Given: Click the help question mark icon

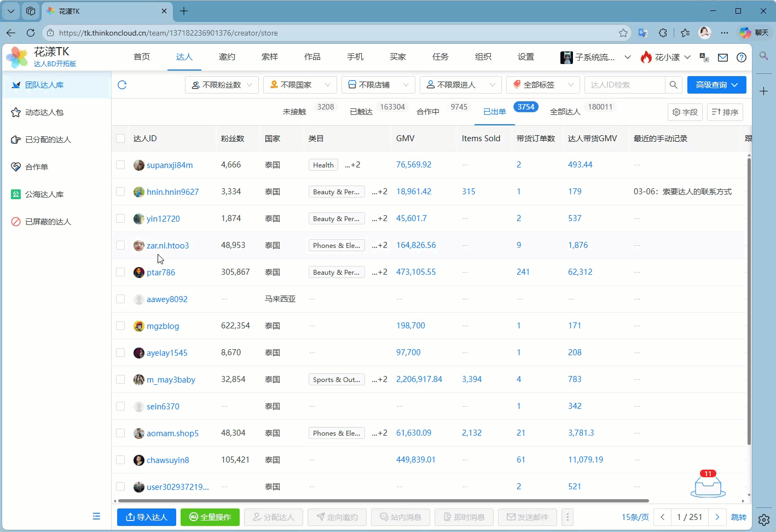Looking at the screenshot, I should tap(742, 57).
